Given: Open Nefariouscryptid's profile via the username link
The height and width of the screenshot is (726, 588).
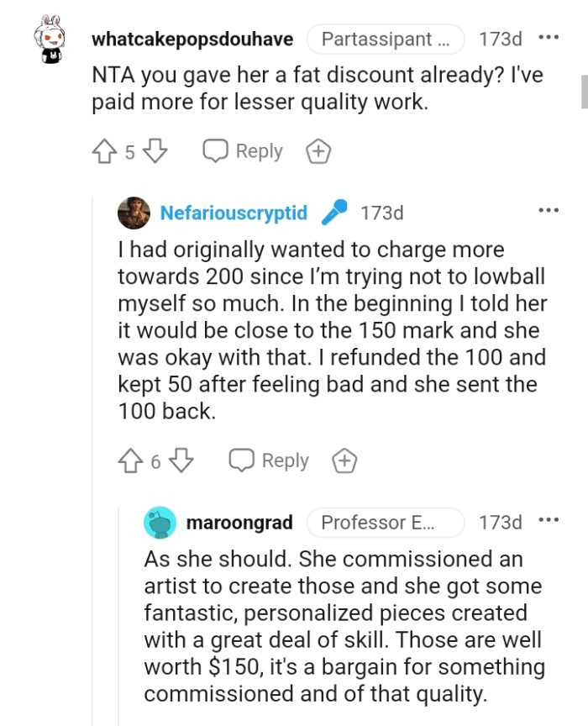Looking at the screenshot, I should coord(234,213).
